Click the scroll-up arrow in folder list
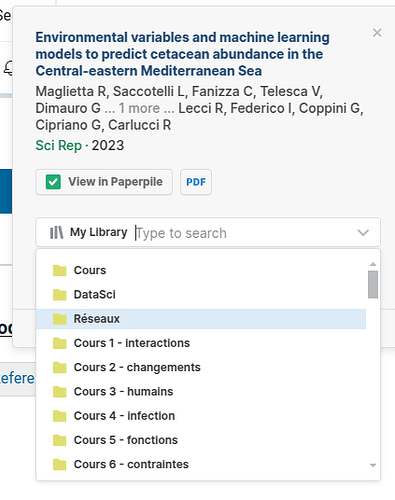 373,264
